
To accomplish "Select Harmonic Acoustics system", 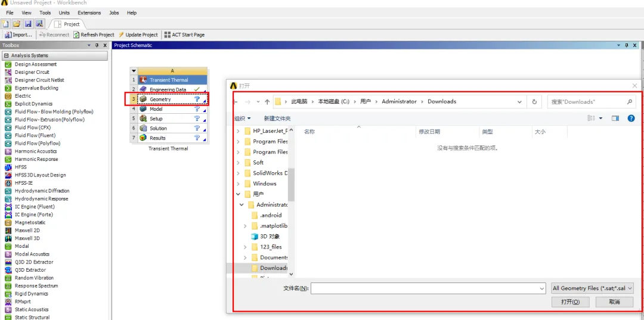I will click(36, 151).
